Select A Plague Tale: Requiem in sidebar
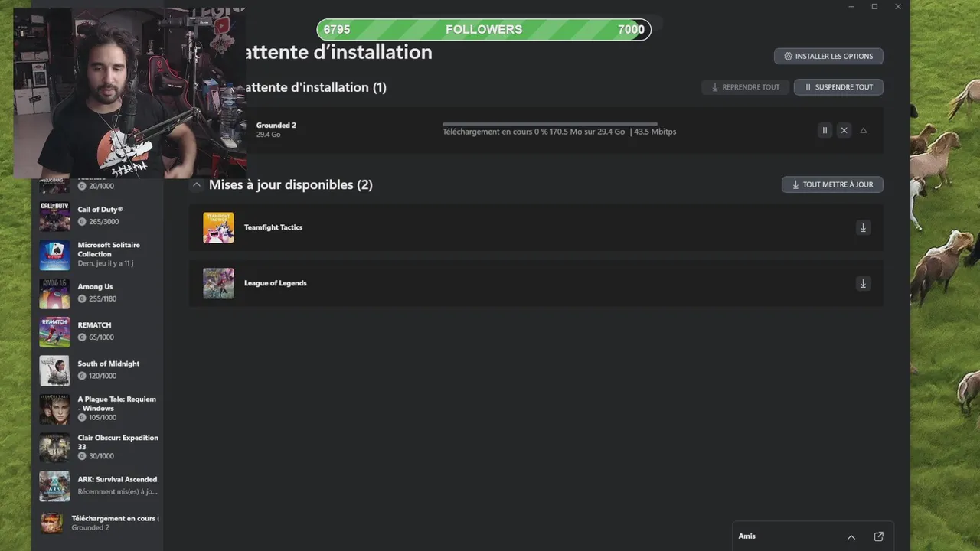980x551 pixels. (100, 409)
